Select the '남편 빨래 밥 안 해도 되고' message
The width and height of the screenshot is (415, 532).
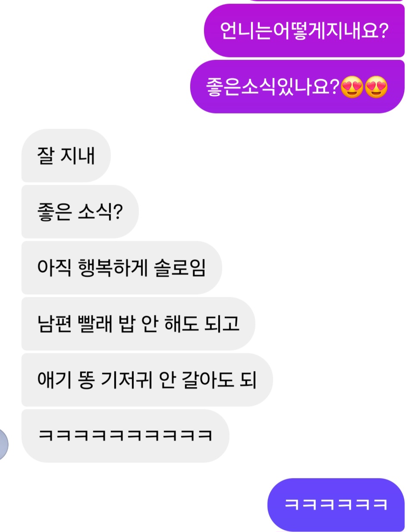(138, 324)
